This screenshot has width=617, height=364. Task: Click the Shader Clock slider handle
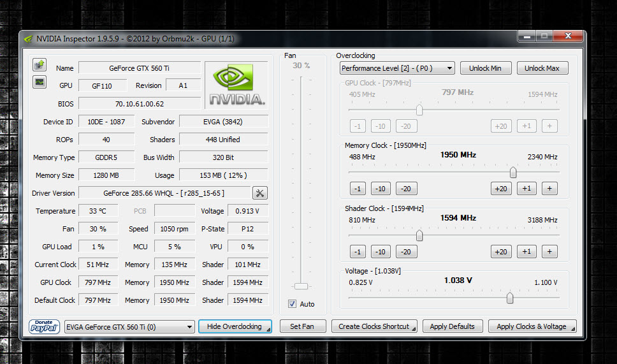(x=419, y=235)
